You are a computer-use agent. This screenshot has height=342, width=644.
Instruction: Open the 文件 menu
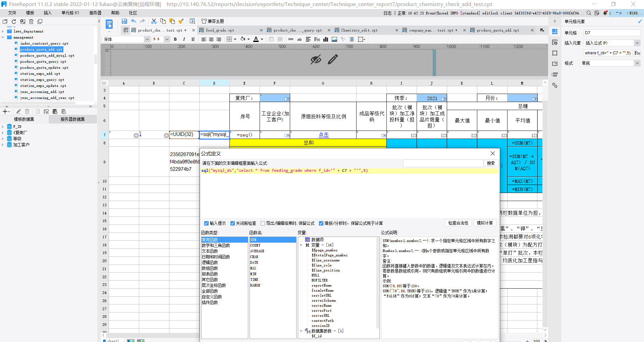click(x=12, y=13)
